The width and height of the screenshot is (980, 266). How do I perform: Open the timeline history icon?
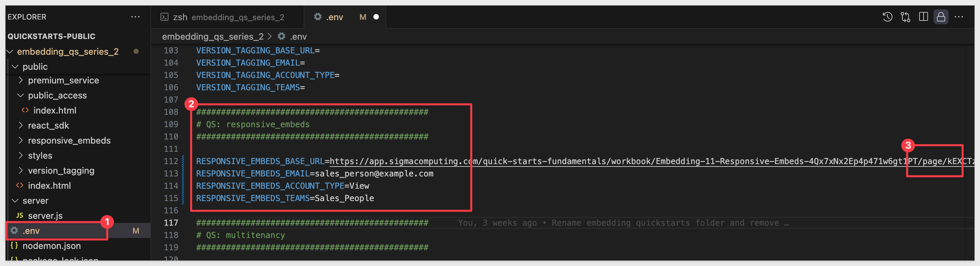pos(887,17)
